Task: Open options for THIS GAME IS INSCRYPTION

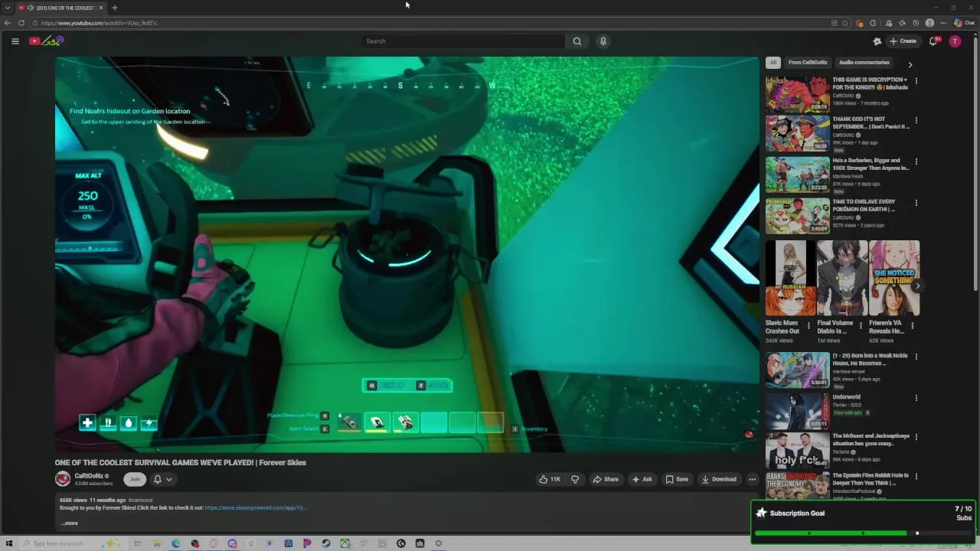Action: 916,80
